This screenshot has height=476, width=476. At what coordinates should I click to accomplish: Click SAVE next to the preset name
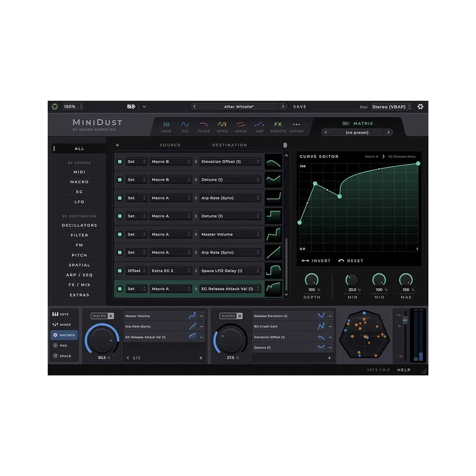(299, 106)
